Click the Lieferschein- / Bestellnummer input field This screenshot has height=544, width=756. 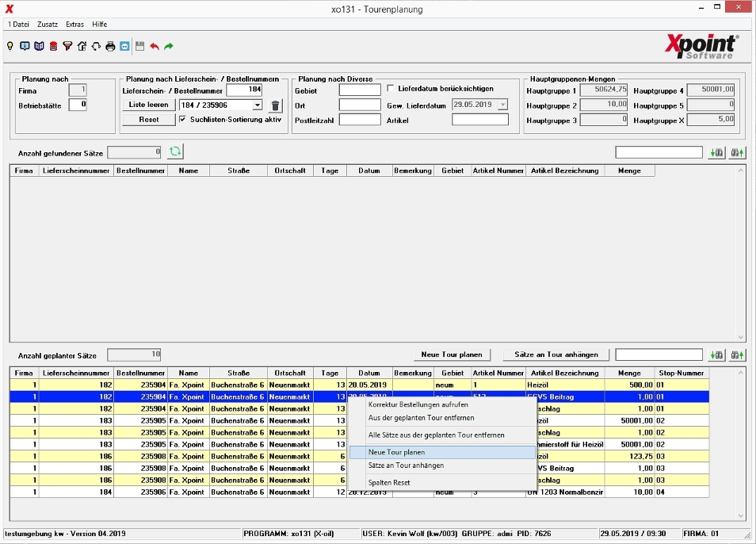[244, 90]
